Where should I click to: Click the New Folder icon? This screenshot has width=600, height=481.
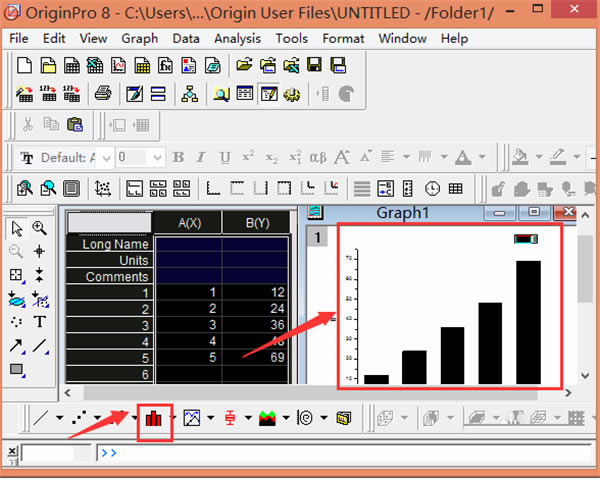tap(48, 65)
